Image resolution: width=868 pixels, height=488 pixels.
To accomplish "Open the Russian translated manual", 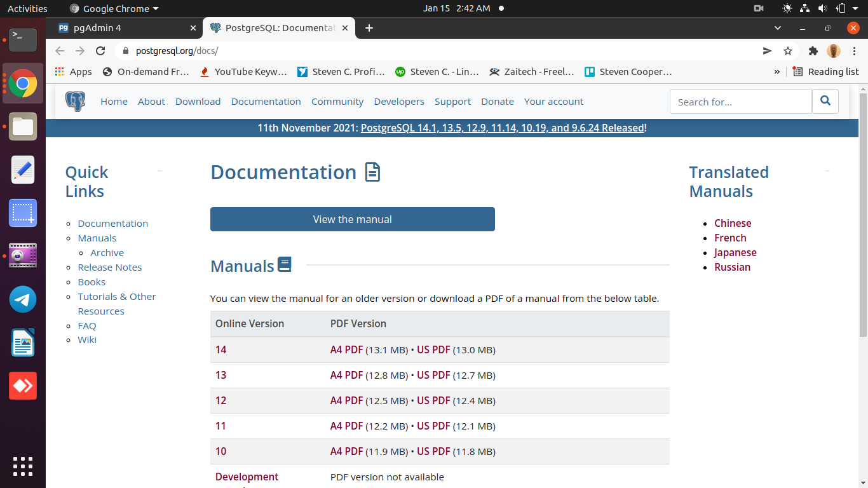I will click(x=732, y=267).
